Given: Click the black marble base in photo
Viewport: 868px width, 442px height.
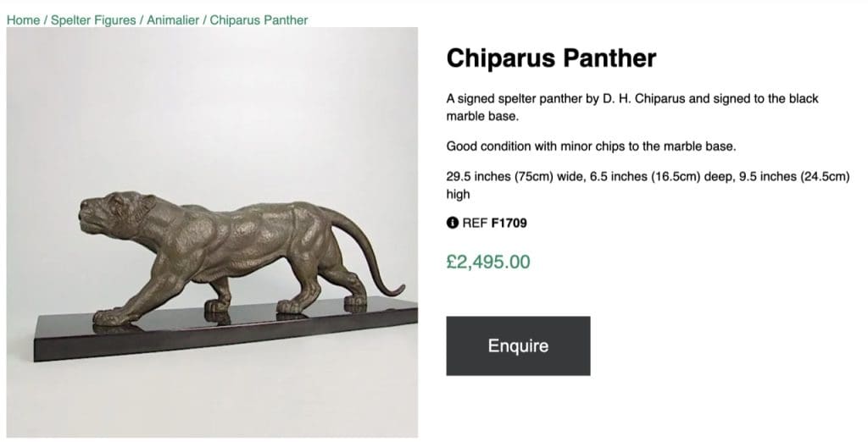Looking at the screenshot, I should pos(212,334).
